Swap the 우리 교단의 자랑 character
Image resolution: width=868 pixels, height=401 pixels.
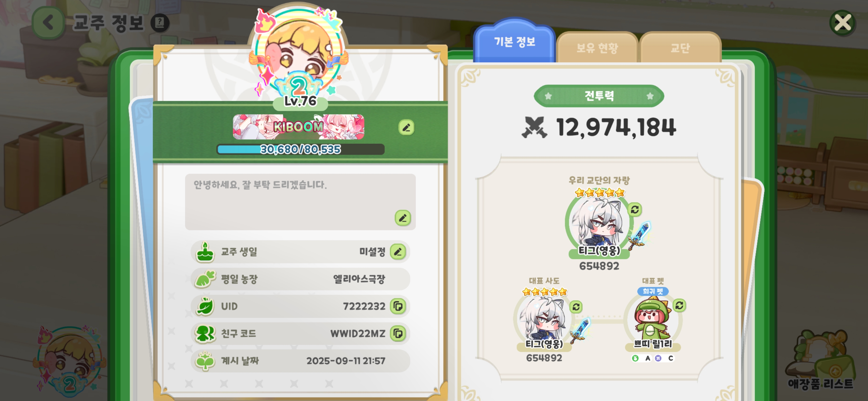coord(635,209)
